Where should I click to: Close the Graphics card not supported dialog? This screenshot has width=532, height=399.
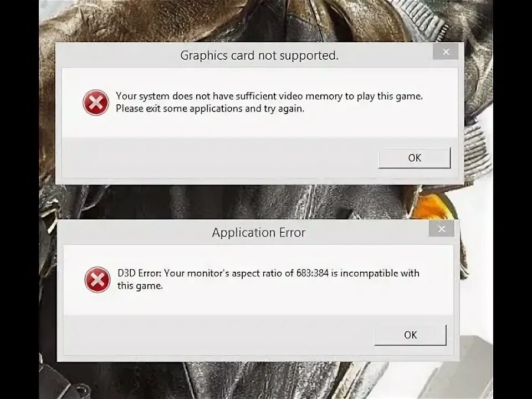(x=446, y=52)
